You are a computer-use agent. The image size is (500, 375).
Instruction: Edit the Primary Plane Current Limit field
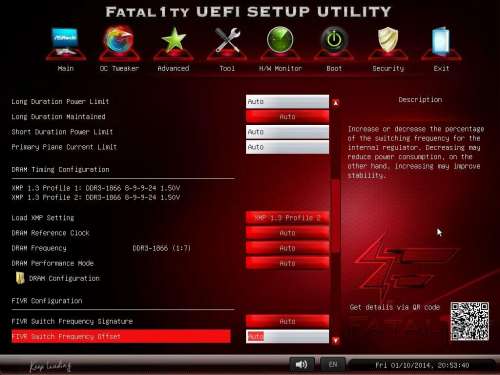pos(287,147)
